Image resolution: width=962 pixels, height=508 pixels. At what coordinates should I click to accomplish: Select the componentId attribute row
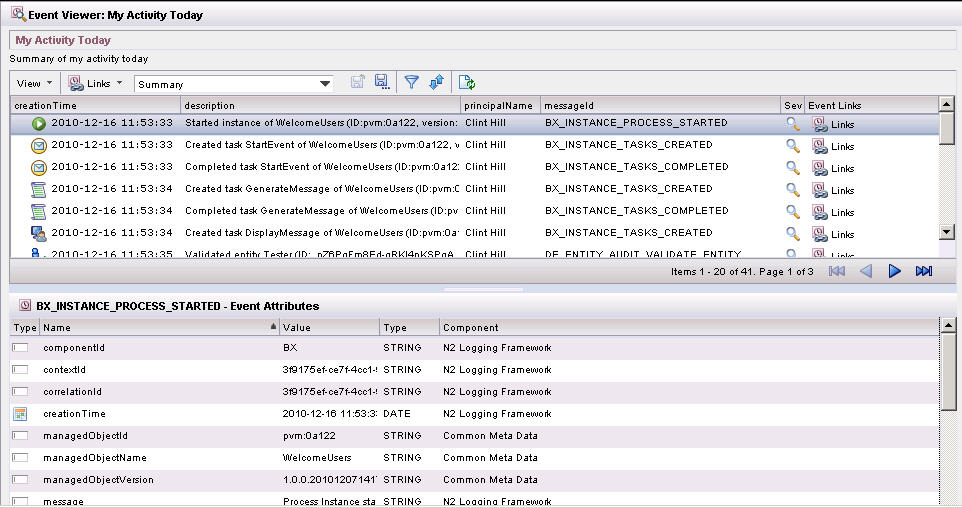474,348
